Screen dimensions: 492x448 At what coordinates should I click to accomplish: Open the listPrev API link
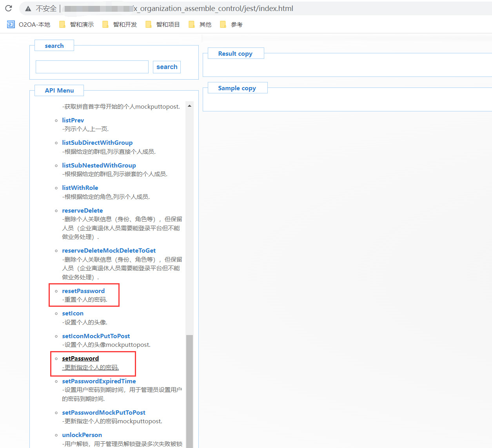[x=73, y=120]
